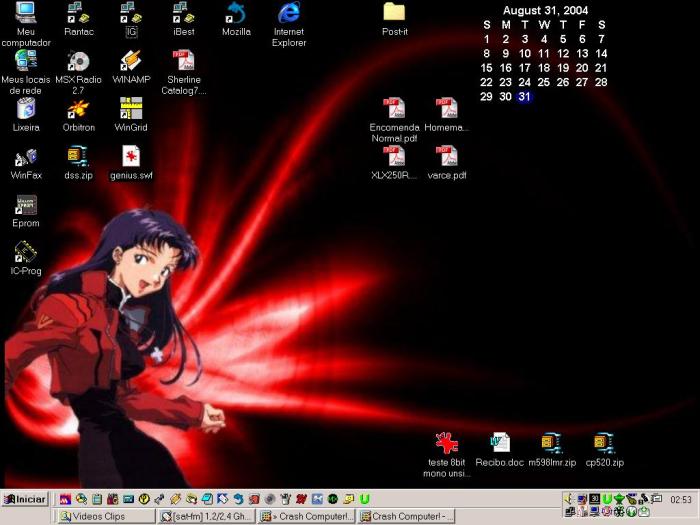This screenshot has width=700, height=525.
Task: Open the iG connection shortcut
Action: [131, 19]
